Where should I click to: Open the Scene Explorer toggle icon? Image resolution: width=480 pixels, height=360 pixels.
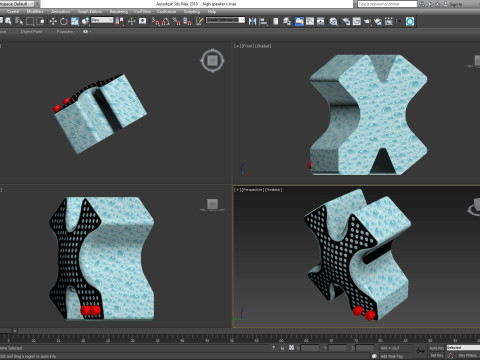tap(276, 22)
